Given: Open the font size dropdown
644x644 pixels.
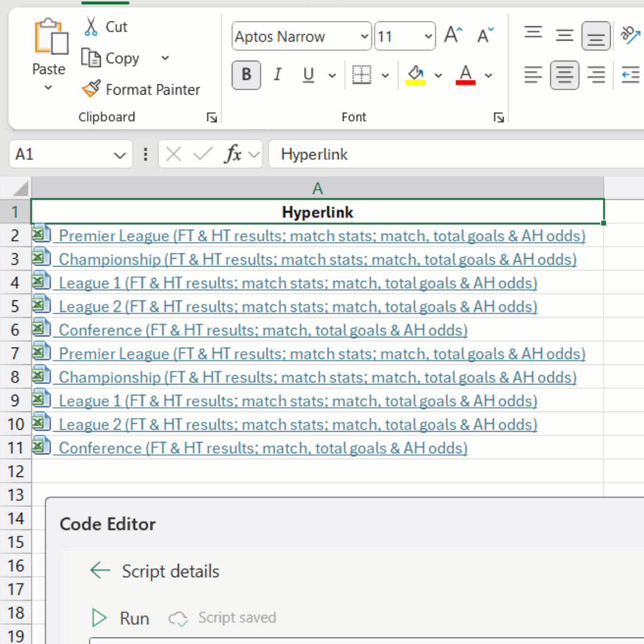Looking at the screenshot, I should click(428, 37).
